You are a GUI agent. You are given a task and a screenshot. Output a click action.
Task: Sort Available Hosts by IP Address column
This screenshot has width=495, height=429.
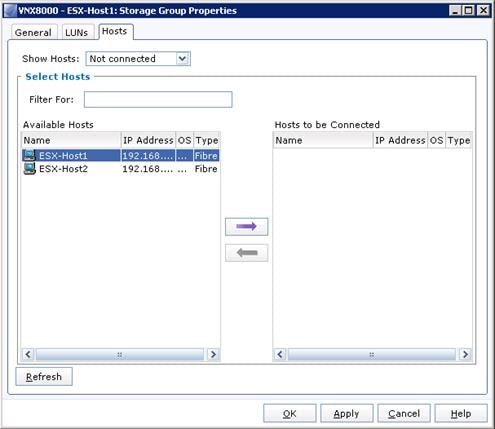click(148, 140)
